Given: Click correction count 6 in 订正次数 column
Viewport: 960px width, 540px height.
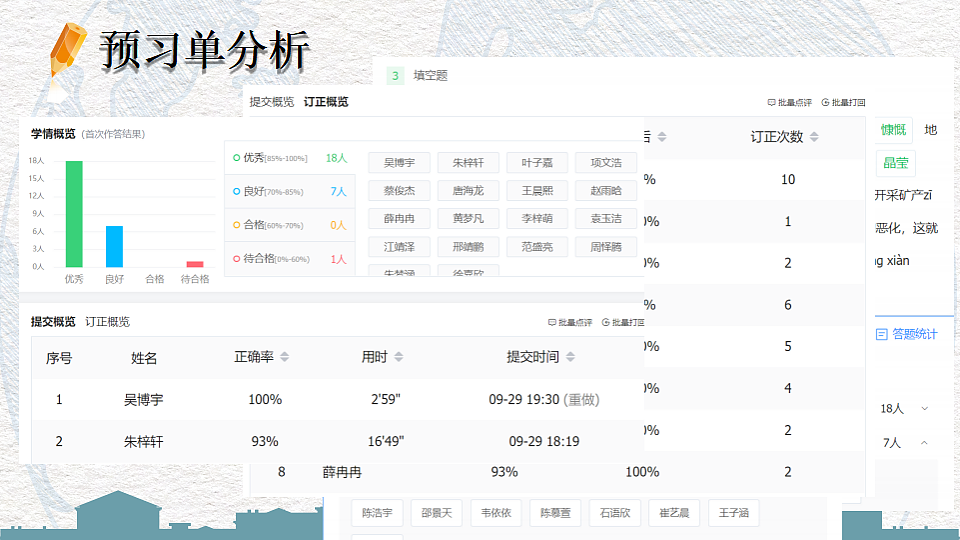Looking at the screenshot, I should (788, 305).
